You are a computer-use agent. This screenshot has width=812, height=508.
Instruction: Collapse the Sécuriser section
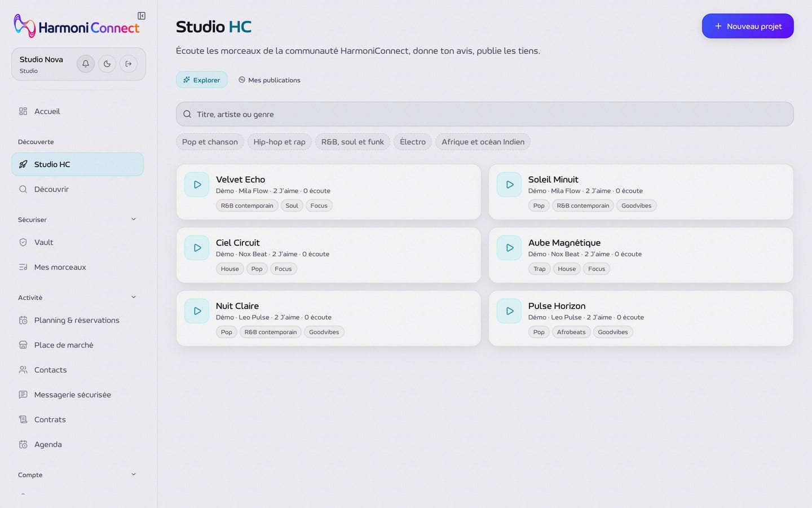[134, 220]
